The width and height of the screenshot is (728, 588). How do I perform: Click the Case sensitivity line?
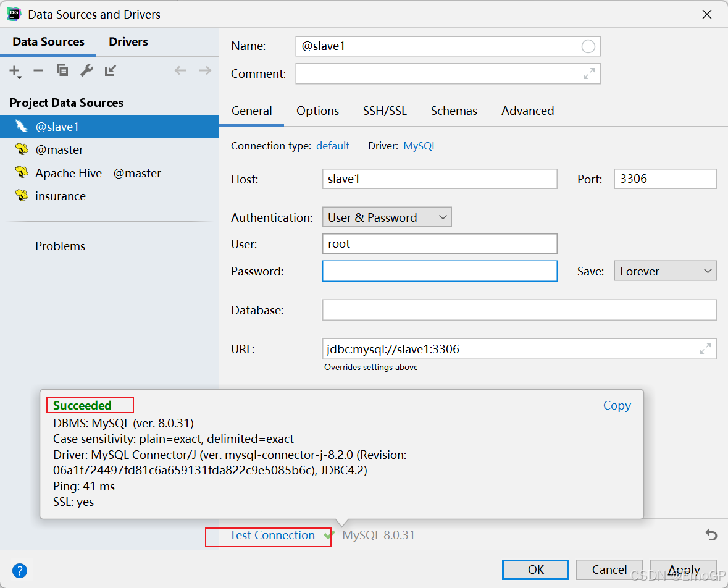(173, 439)
